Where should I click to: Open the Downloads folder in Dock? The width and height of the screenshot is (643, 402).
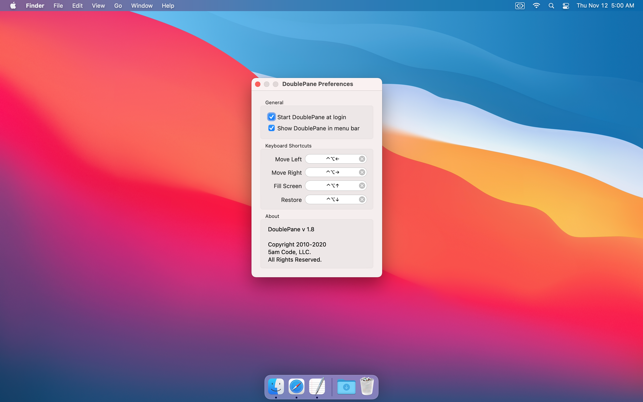pyautogui.click(x=346, y=386)
